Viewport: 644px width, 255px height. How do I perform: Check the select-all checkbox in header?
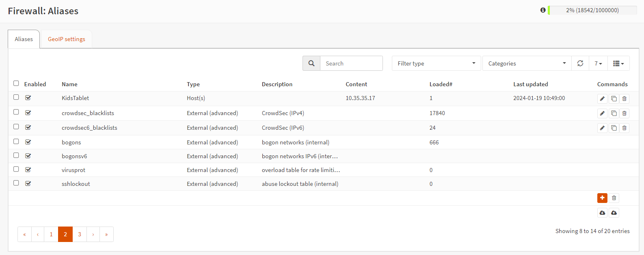click(16, 83)
